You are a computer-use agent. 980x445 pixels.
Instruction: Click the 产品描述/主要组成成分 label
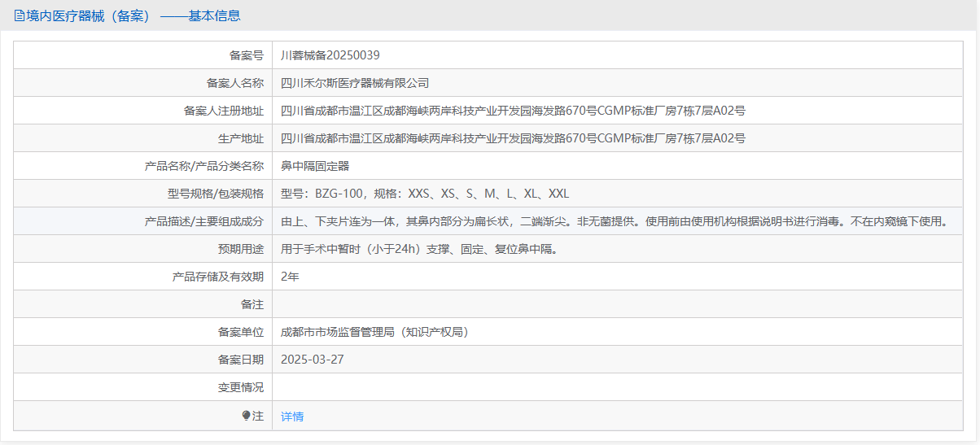[204, 221]
